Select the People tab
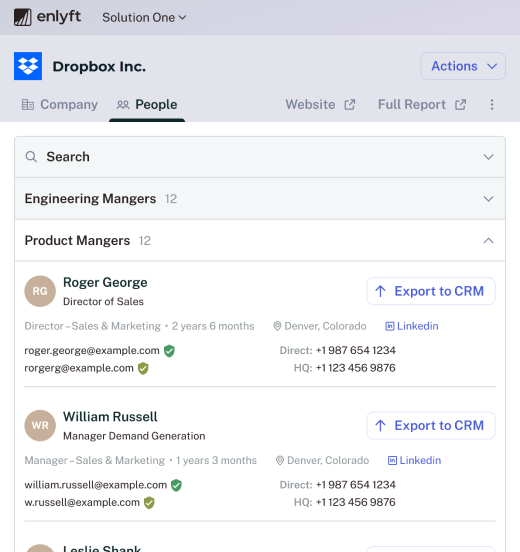520x552 pixels. pos(147,105)
